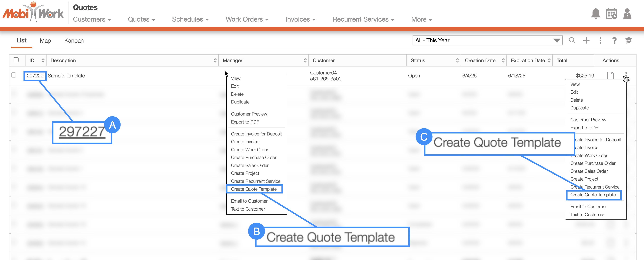
Task: Select Create Quote Template in right menu
Action: tap(593, 195)
